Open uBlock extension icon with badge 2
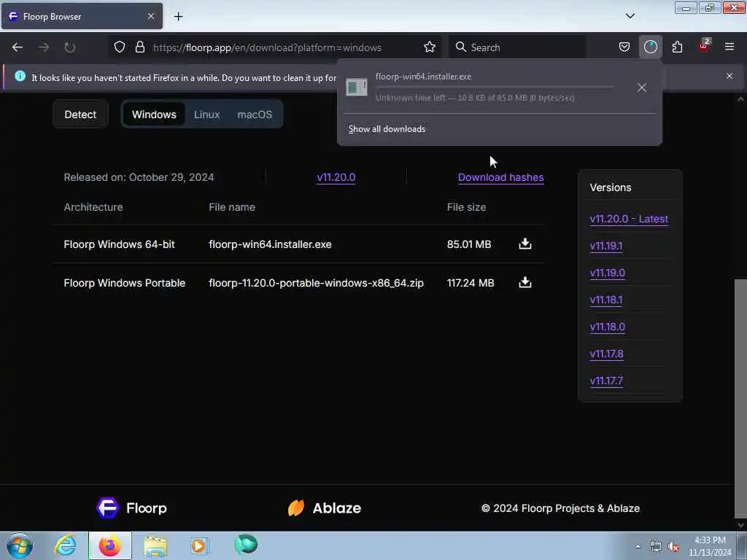 tap(704, 46)
